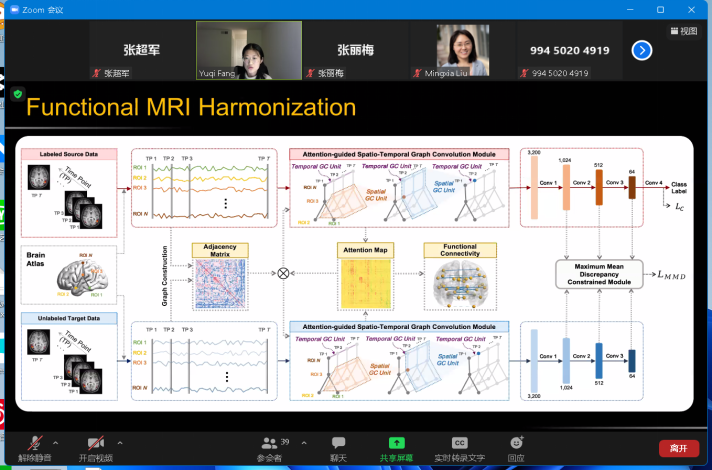Open the chat panel (聊天)
Image resolution: width=712 pixels, height=470 pixels.
338,447
